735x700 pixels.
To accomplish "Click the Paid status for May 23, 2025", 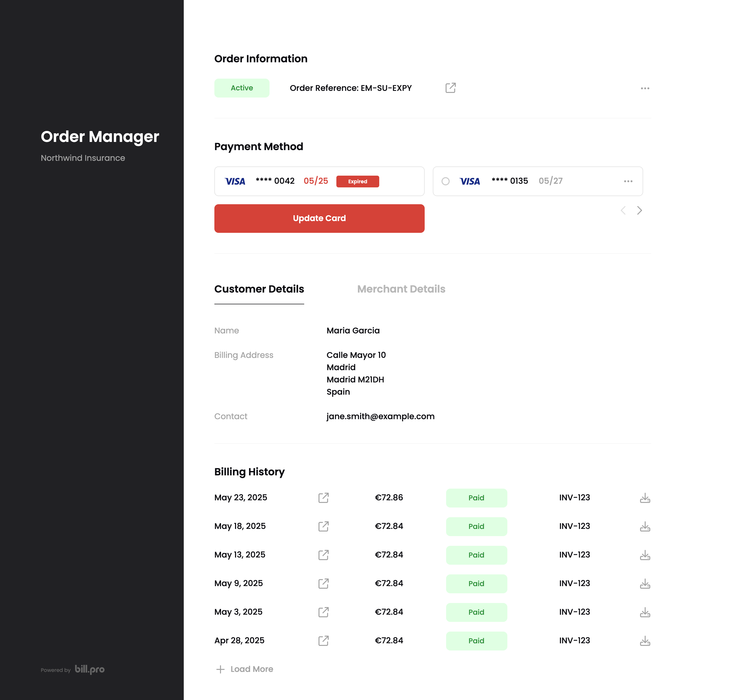I will coord(476,498).
